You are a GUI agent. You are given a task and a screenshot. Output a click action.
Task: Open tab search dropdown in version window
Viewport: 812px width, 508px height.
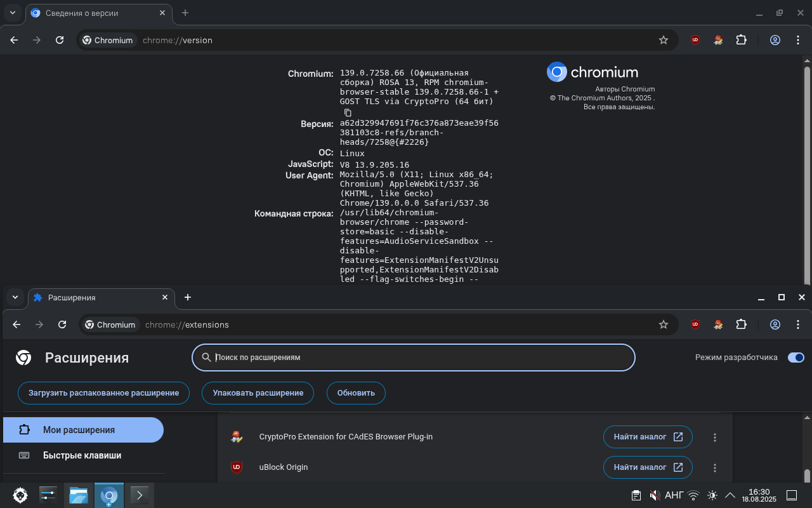click(13, 13)
